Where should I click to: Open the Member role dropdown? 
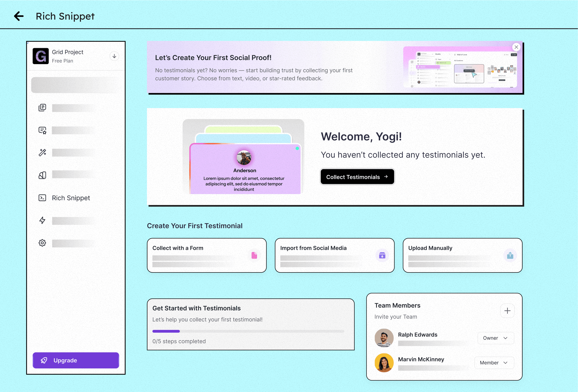click(x=494, y=363)
